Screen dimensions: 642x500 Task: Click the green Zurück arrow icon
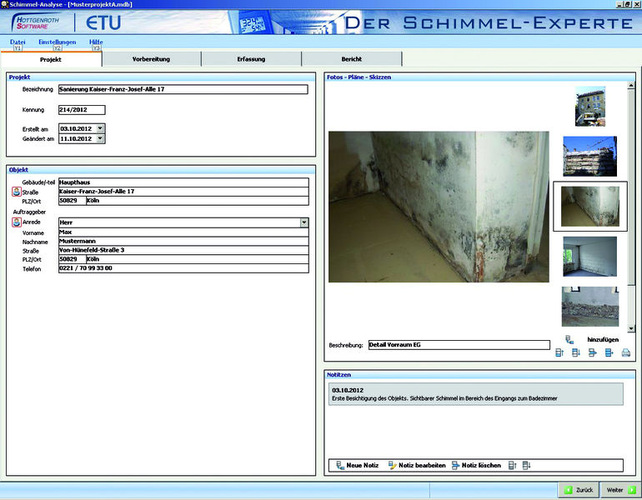[x=567, y=490]
